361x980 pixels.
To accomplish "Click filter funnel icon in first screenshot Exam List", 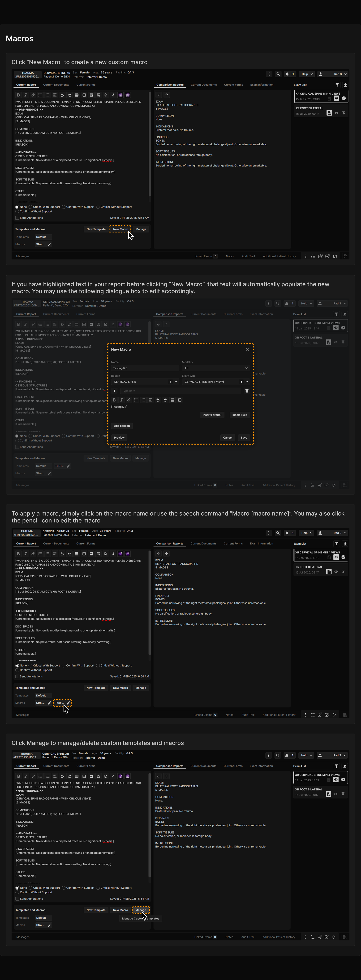I will (x=337, y=85).
